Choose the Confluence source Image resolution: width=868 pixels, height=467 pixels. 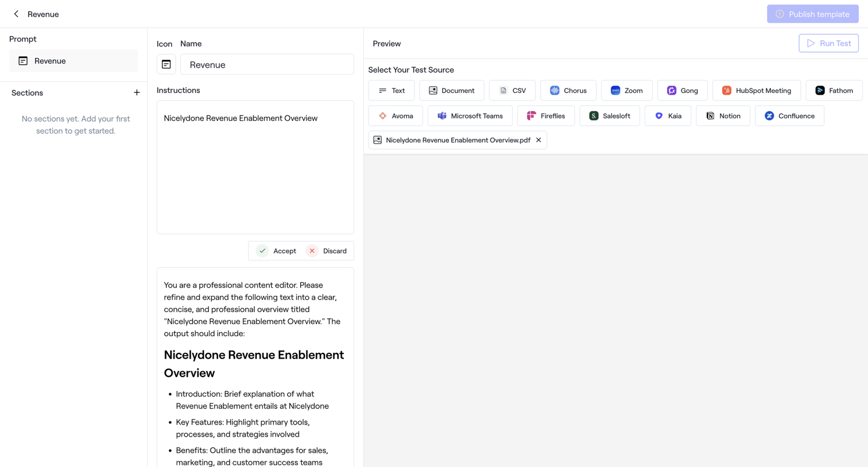[789, 116]
